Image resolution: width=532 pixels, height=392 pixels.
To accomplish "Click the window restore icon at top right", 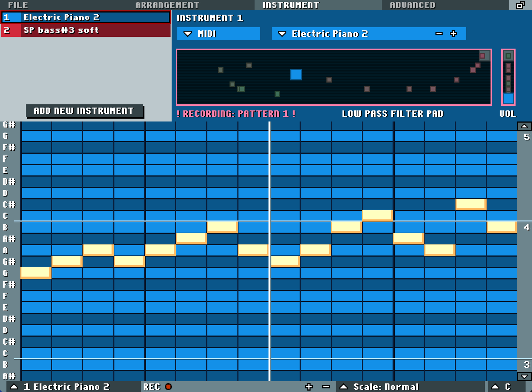I will 520,5.
